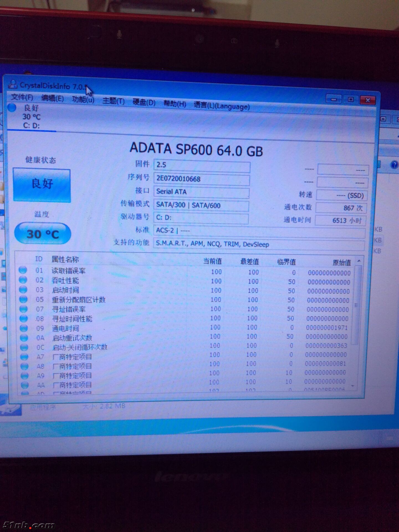Click the 属性名称 column header

[x=65, y=259]
